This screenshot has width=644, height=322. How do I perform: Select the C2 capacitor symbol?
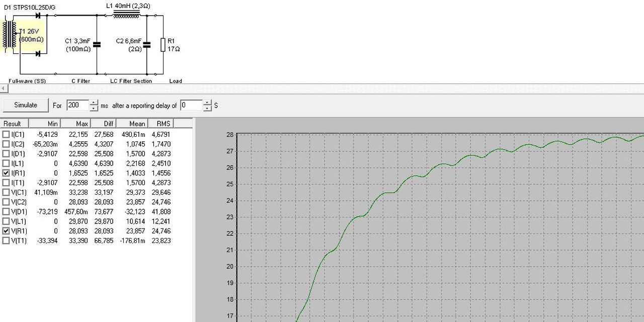click(147, 45)
